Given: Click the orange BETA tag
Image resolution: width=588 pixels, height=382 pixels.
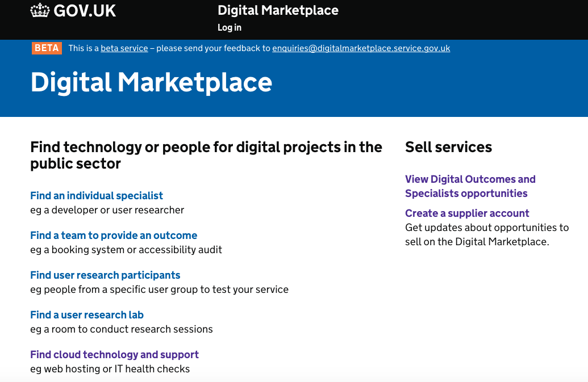Looking at the screenshot, I should (x=47, y=48).
